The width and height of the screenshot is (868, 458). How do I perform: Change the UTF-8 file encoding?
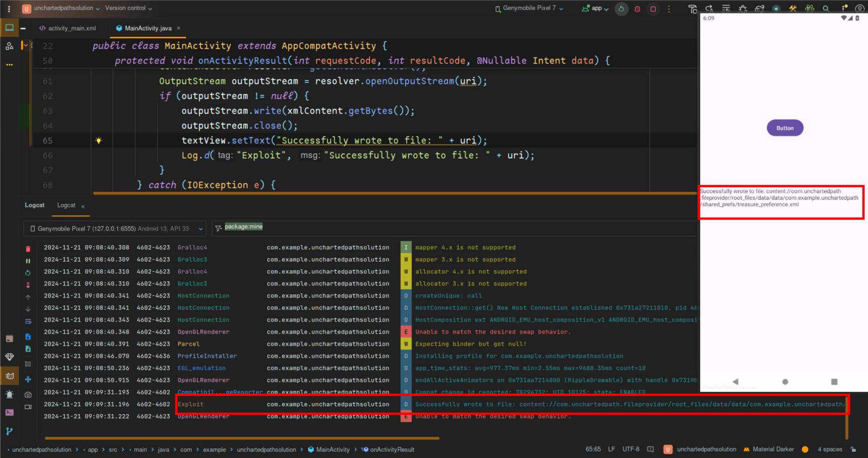pos(631,449)
